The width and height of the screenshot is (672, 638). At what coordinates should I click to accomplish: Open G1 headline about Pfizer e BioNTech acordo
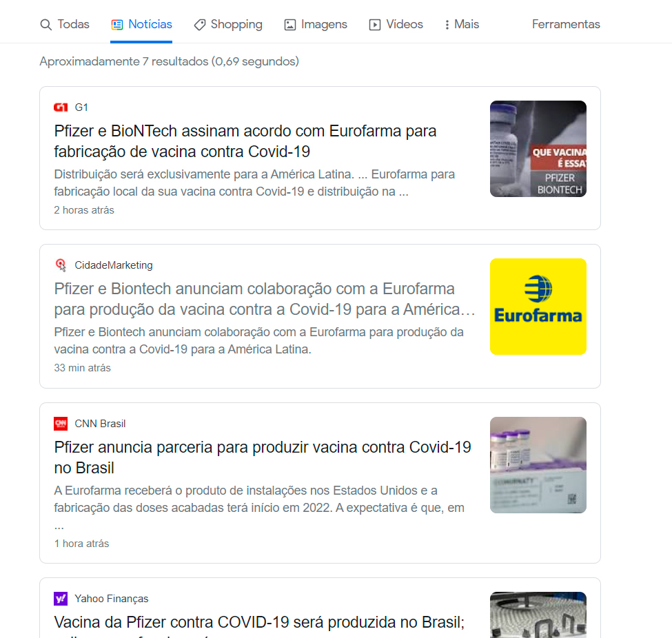tap(245, 141)
